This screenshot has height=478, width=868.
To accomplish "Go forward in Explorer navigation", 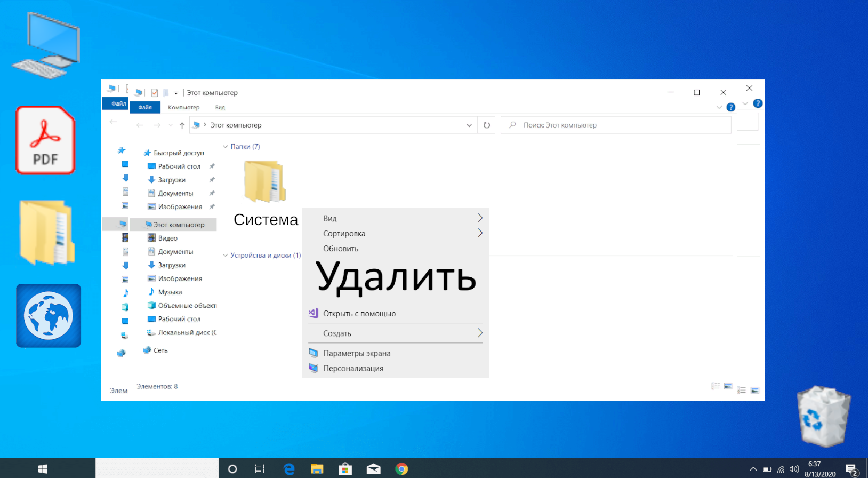I will 157,125.
